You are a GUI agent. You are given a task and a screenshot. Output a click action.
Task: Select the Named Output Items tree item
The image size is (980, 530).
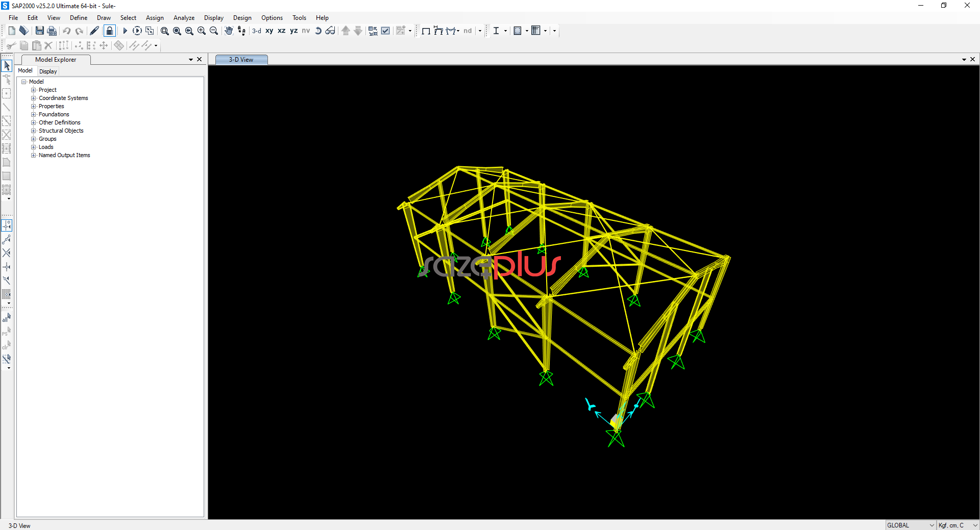pyautogui.click(x=64, y=155)
